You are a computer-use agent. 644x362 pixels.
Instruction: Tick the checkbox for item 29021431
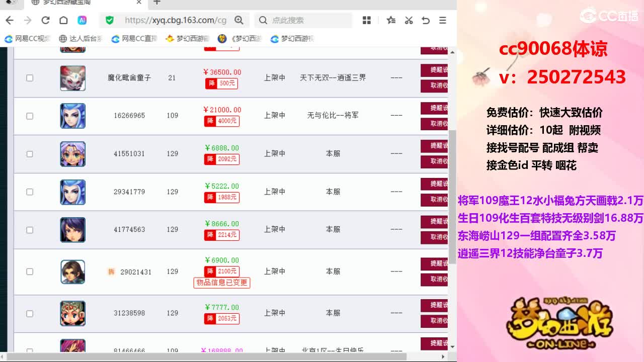pyautogui.click(x=30, y=271)
